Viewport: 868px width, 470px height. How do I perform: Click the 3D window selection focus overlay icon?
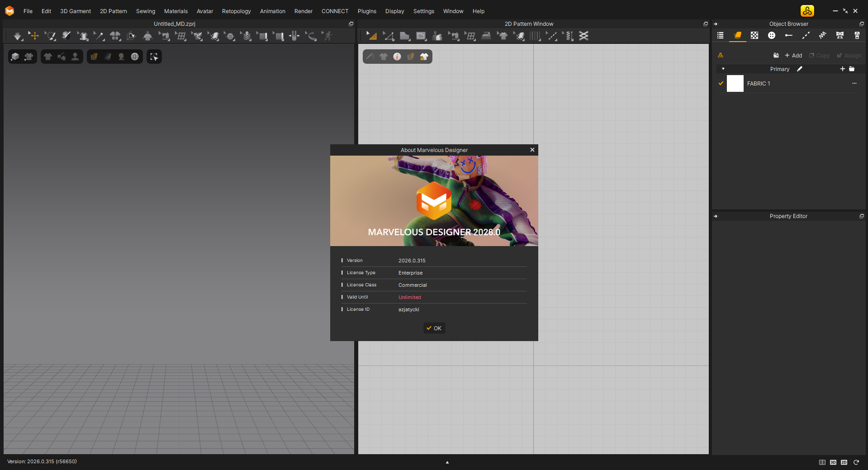tap(154, 57)
